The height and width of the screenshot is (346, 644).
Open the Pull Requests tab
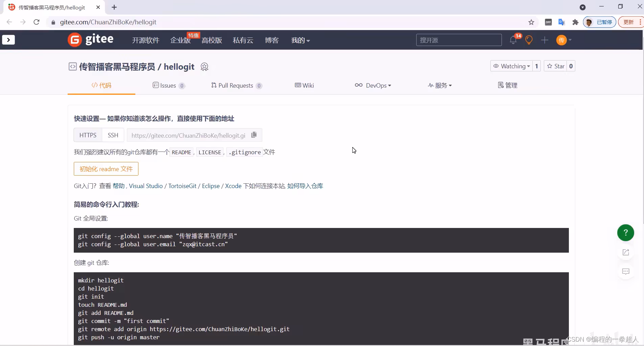point(237,85)
